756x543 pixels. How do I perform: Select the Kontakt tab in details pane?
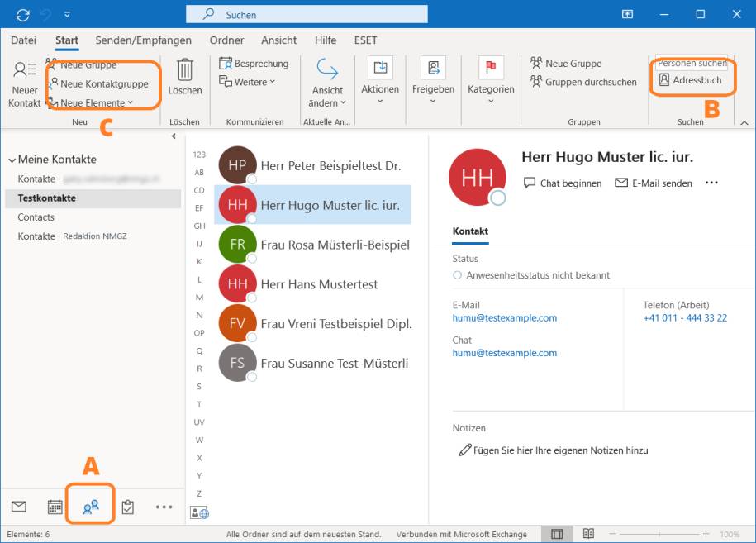tap(470, 231)
